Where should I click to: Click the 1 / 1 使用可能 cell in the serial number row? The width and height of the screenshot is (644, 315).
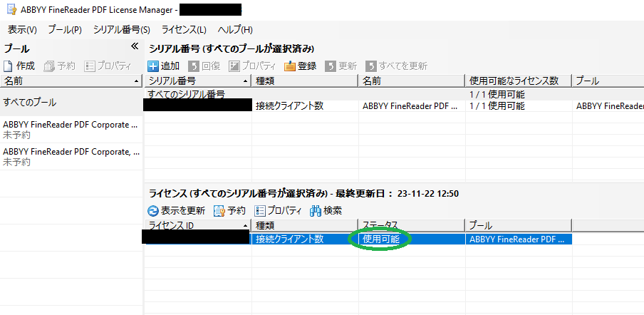coord(497,106)
